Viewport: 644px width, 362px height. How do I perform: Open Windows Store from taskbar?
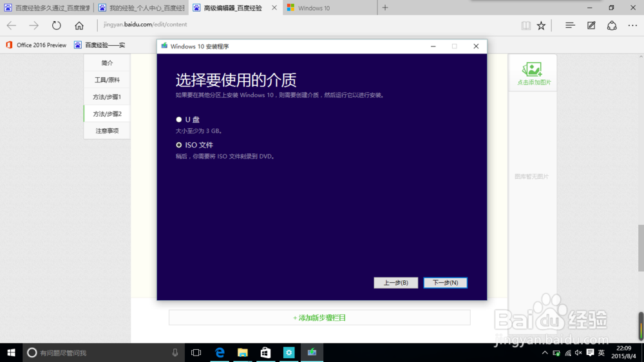pos(266,352)
